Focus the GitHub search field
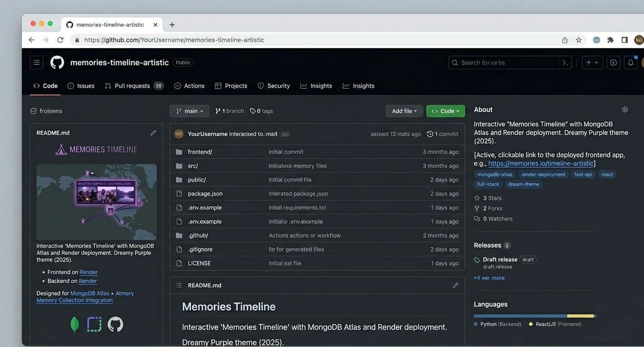 509,62
